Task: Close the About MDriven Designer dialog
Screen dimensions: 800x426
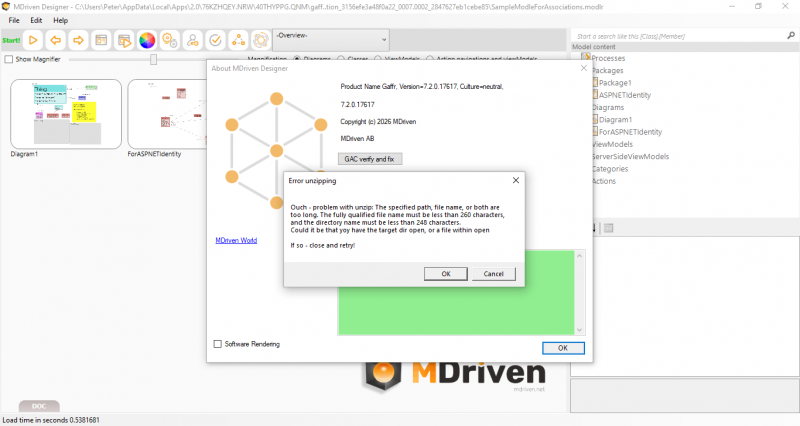Action: [584, 68]
